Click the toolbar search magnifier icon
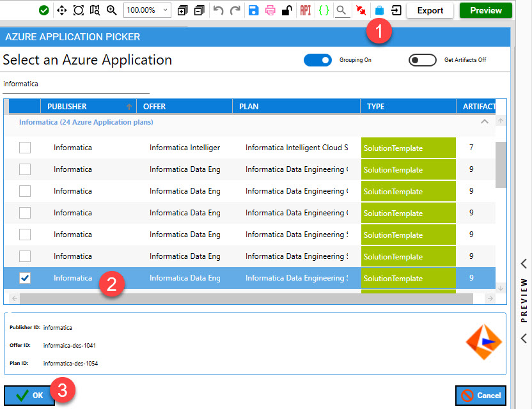The width and height of the screenshot is (532, 409). click(x=341, y=10)
